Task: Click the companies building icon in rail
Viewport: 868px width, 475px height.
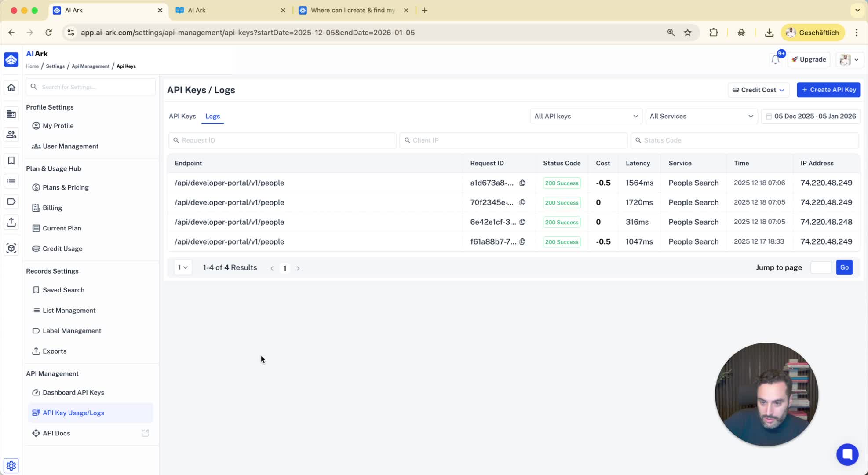Action: (11, 114)
